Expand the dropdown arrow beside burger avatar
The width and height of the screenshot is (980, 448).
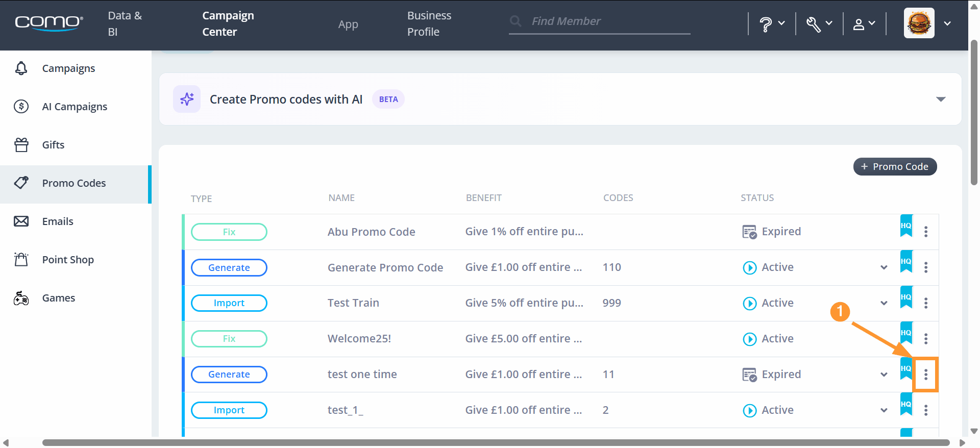point(947,23)
